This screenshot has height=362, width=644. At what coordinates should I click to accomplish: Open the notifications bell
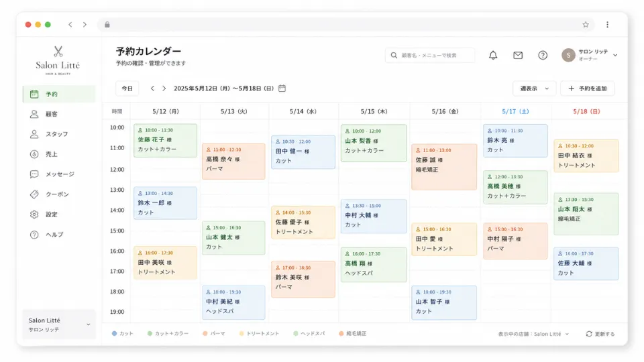(493, 55)
